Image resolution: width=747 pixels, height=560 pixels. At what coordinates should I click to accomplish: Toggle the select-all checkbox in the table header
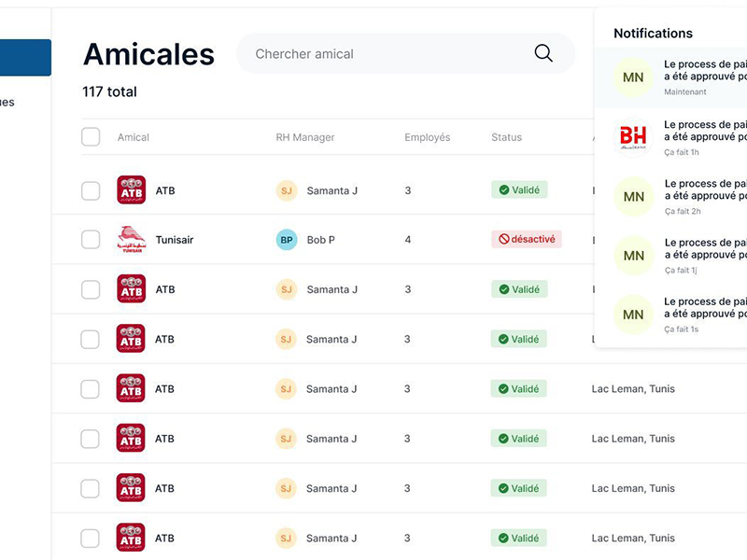pos(91,137)
